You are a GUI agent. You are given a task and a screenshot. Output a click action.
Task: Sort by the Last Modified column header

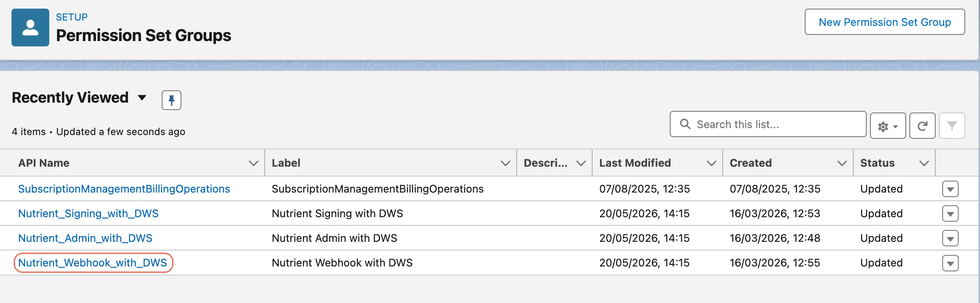(x=635, y=163)
